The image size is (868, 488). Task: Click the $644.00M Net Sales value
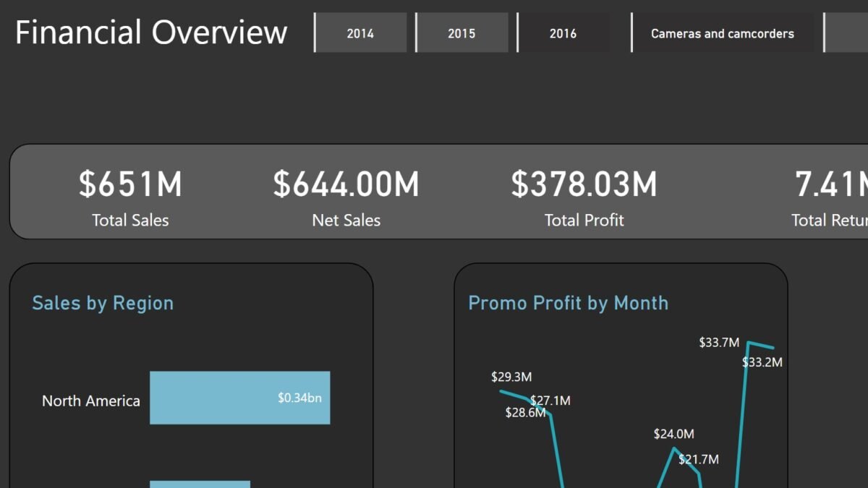346,184
